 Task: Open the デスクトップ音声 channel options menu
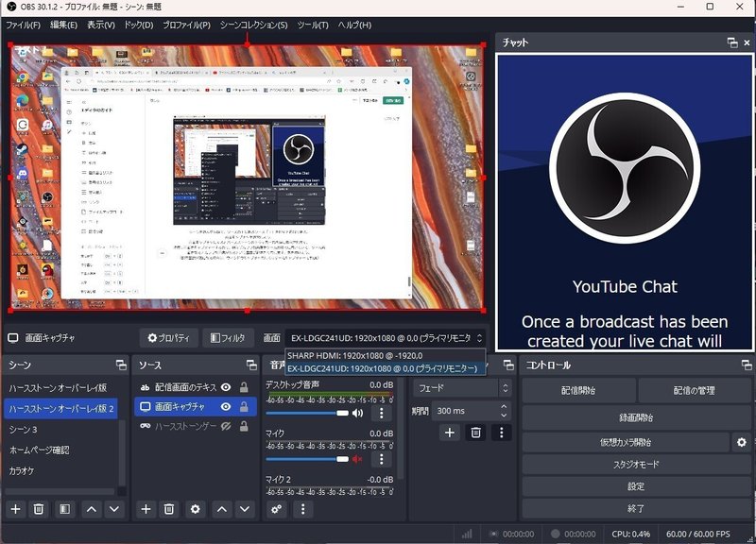(x=382, y=413)
